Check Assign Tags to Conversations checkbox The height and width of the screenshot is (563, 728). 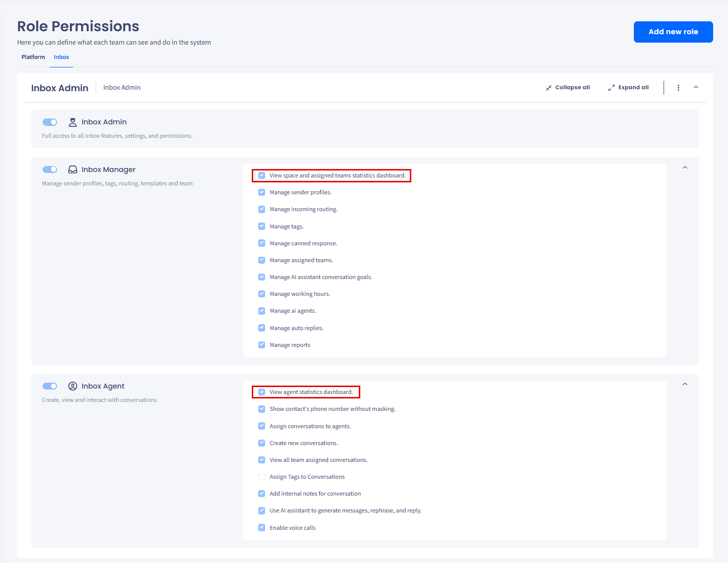(262, 477)
